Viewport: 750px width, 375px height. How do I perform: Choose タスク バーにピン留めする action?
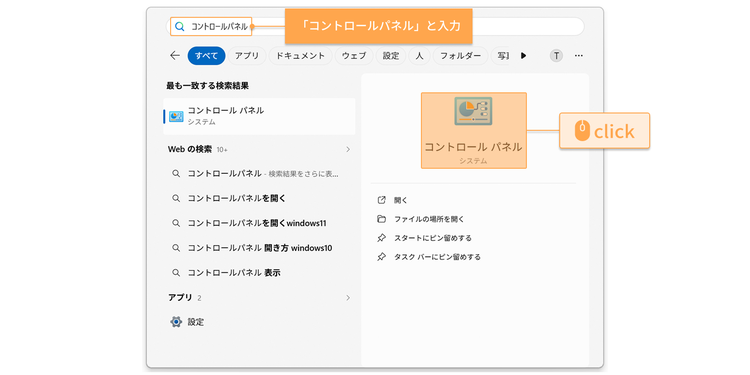(x=437, y=257)
